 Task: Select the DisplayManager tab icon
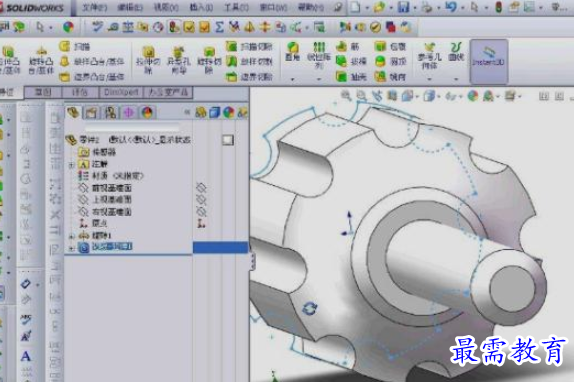point(147,113)
